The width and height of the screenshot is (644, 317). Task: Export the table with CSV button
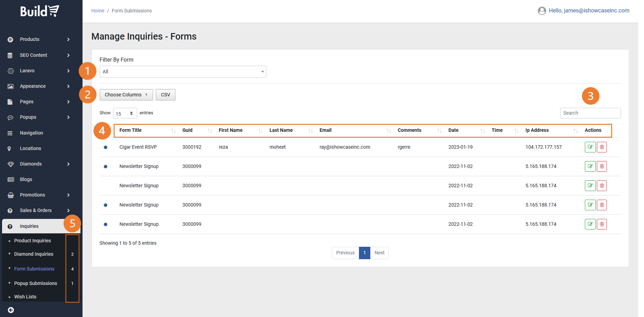(x=165, y=95)
